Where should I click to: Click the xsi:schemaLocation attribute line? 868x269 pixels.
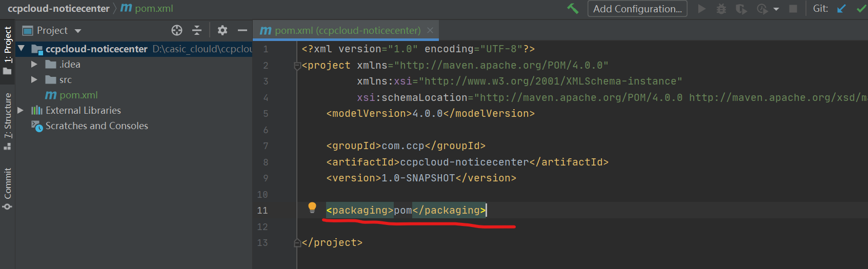coord(612,97)
